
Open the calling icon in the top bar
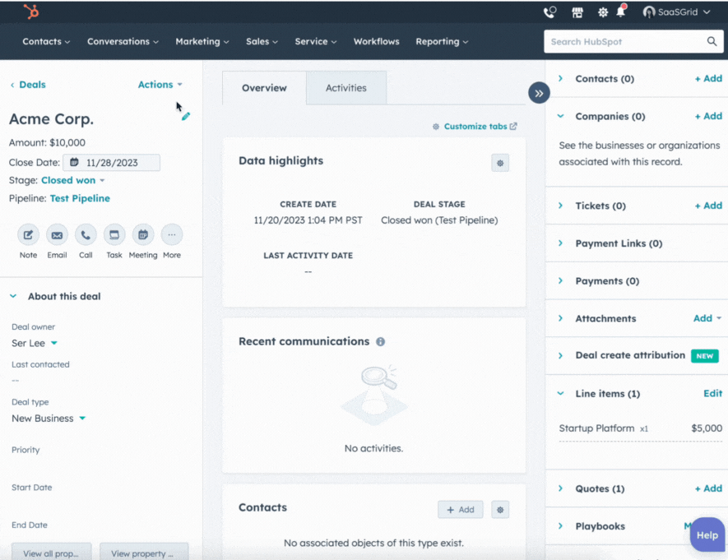[549, 12]
